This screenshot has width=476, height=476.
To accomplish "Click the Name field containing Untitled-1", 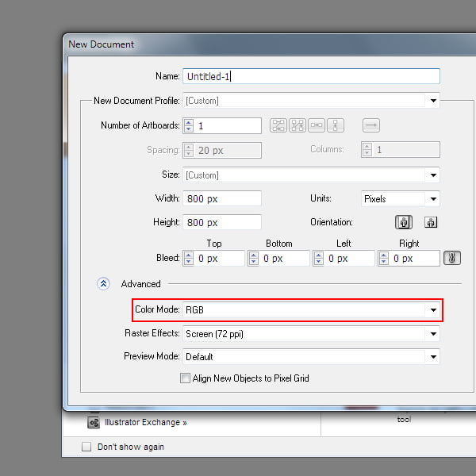I will pos(311,76).
